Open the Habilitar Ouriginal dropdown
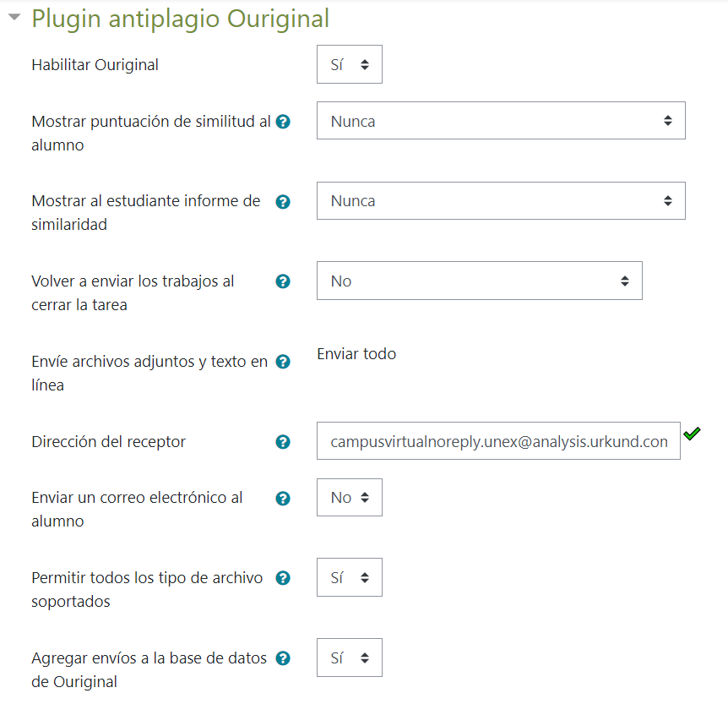 pyautogui.click(x=349, y=64)
